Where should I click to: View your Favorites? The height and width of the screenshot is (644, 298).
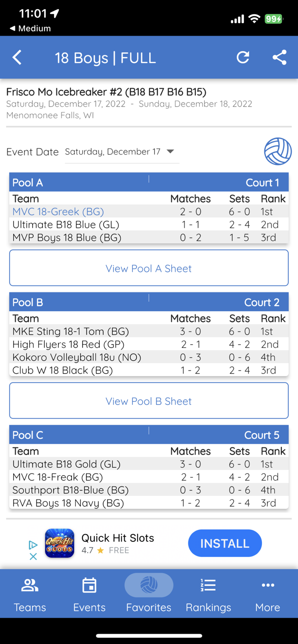[149, 594]
